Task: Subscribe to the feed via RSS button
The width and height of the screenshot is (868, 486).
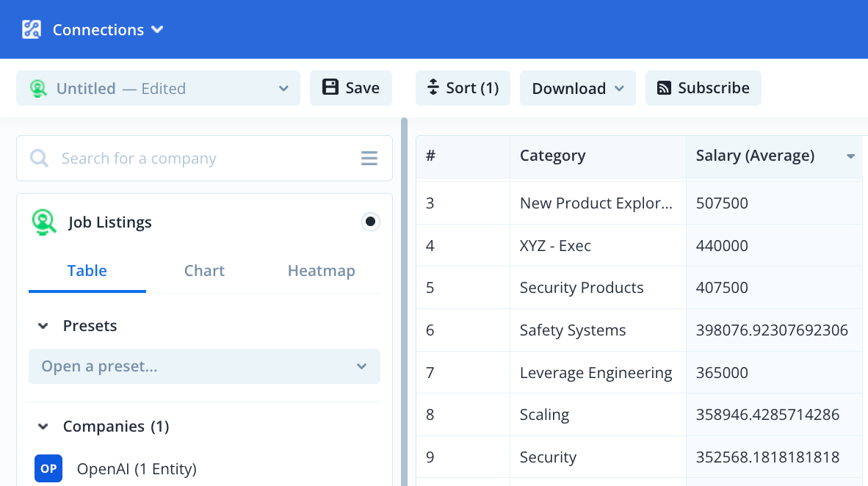Action: tap(703, 88)
